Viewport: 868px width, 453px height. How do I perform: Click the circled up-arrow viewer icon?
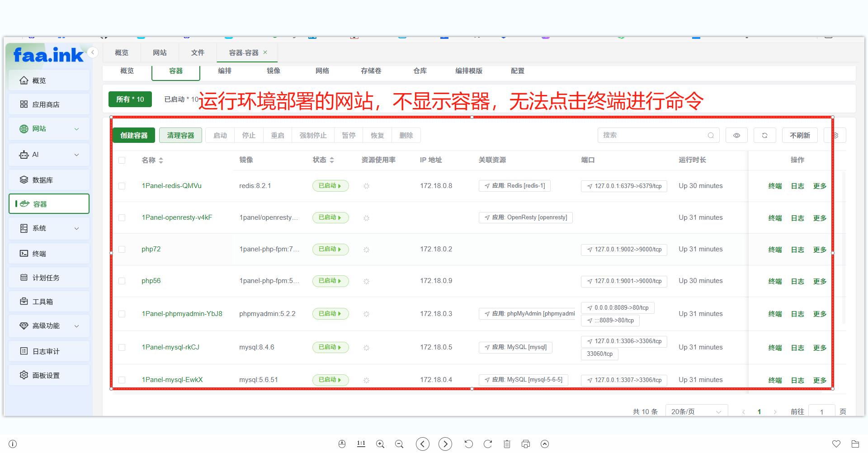(x=545, y=444)
